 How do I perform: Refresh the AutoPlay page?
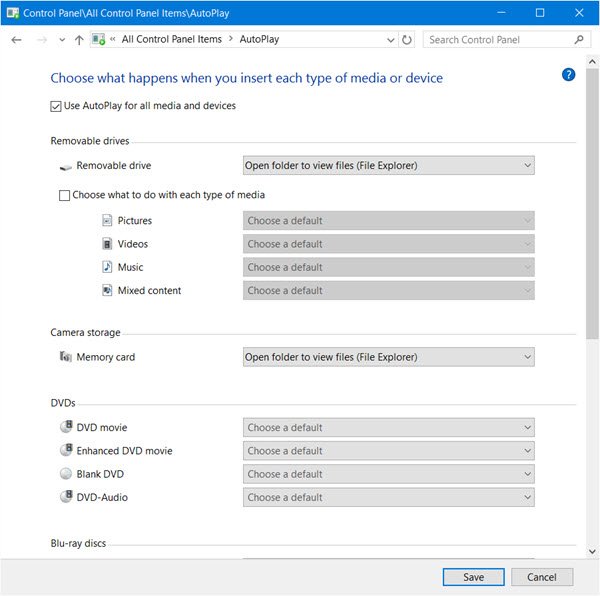pos(407,40)
